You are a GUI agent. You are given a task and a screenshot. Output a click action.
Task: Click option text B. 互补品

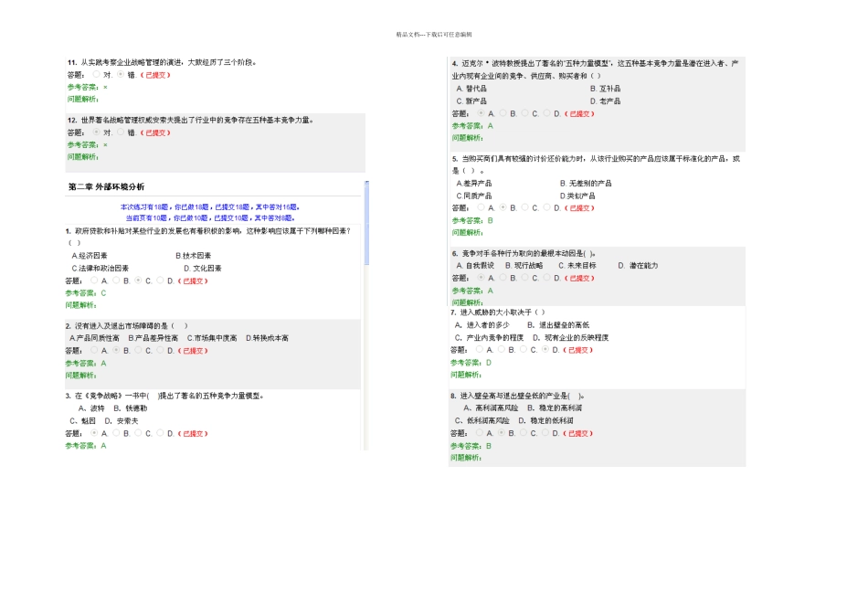(x=605, y=89)
